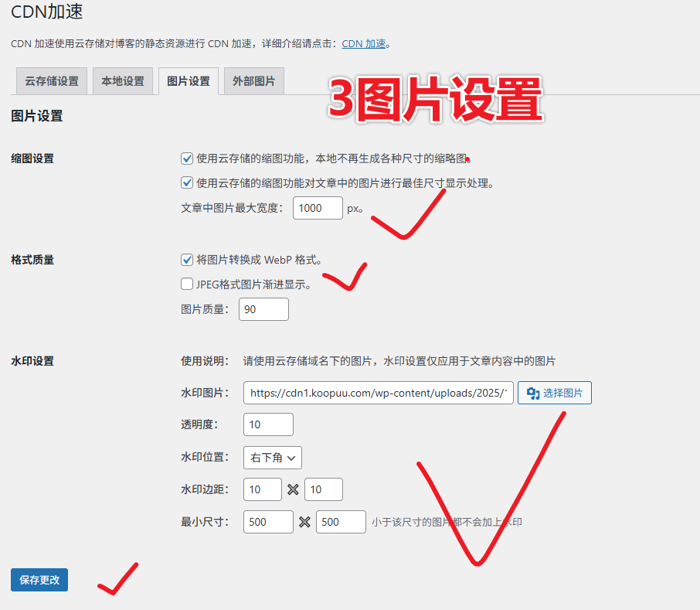Click the 透明度 watermark opacity field
The image size is (700, 610).
pos(268,424)
